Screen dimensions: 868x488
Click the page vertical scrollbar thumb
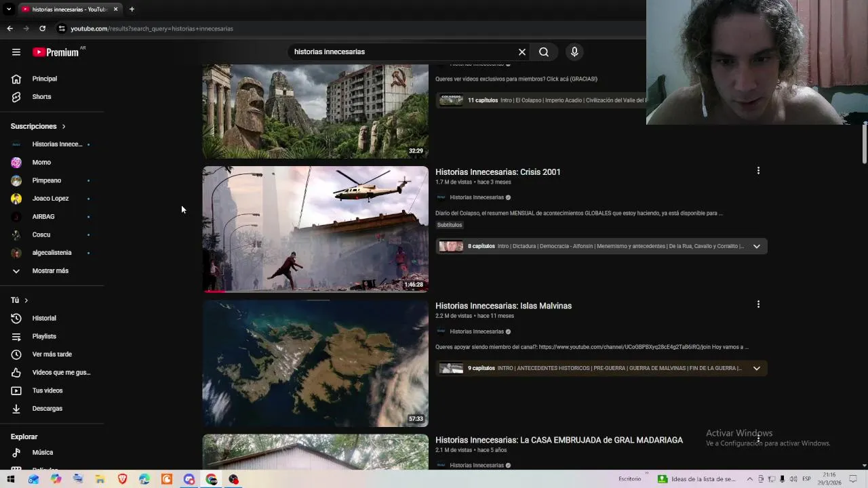(x=865, y=143)
